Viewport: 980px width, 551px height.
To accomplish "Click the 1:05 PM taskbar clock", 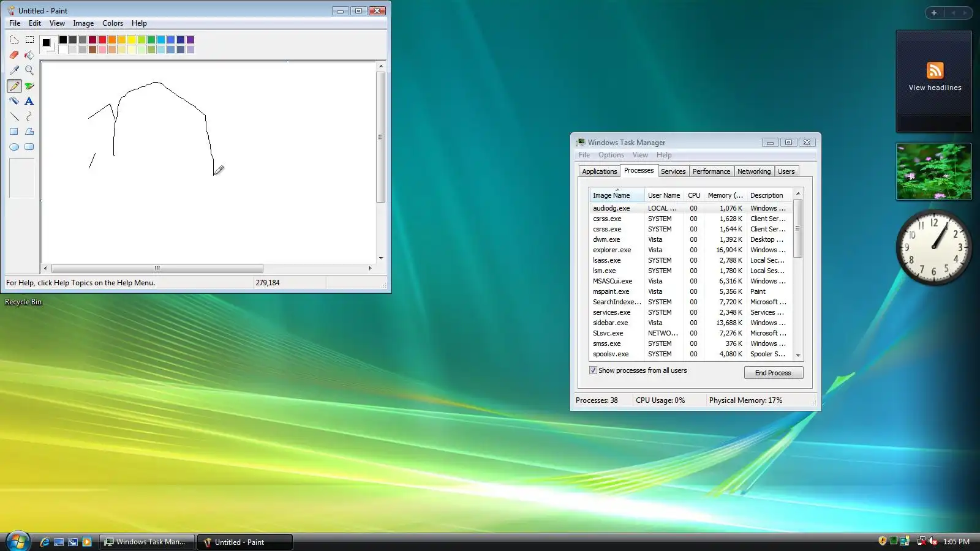I will click(x=956, y=542).
